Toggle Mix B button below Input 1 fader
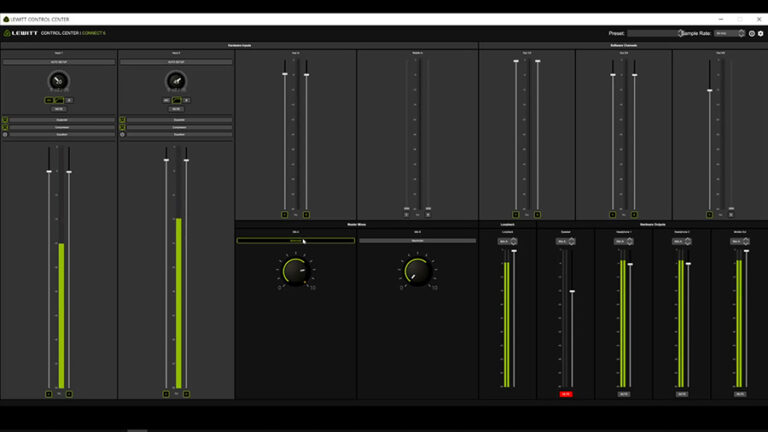Viewport: 768px width, 432px height. coord(69,394)
